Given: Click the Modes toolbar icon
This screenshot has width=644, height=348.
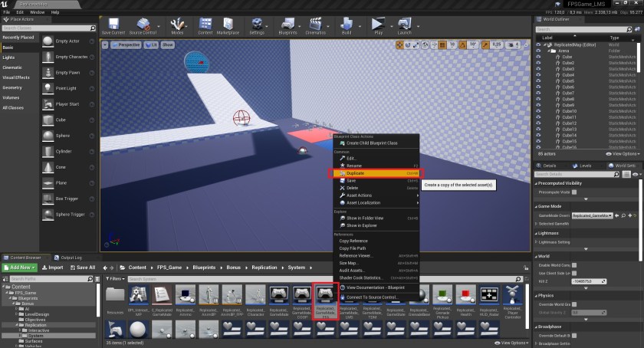Looking at the screenshot, I should click(x=177, y=26).
